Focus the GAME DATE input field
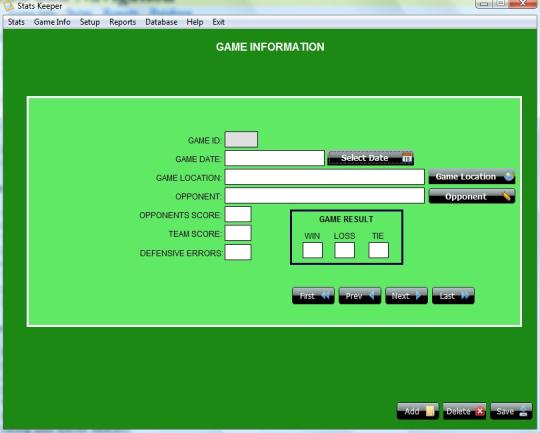Screen dimensions: 540x433 coord(274,158)
